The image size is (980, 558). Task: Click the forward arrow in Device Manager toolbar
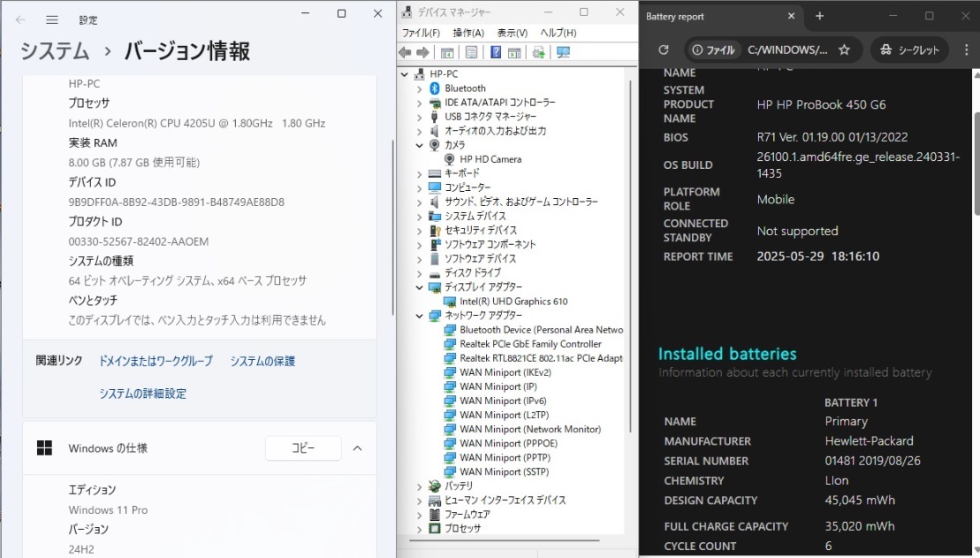[422, 52]
